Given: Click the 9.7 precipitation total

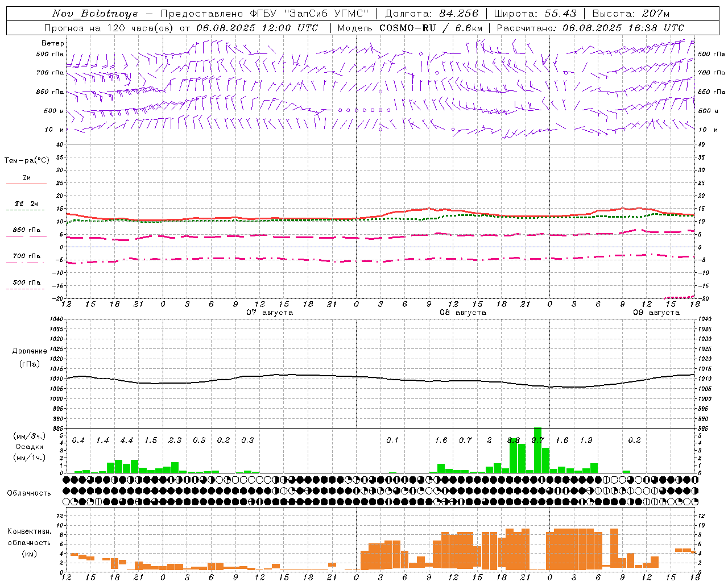Looking at the screenshot, I should point(538,440).
